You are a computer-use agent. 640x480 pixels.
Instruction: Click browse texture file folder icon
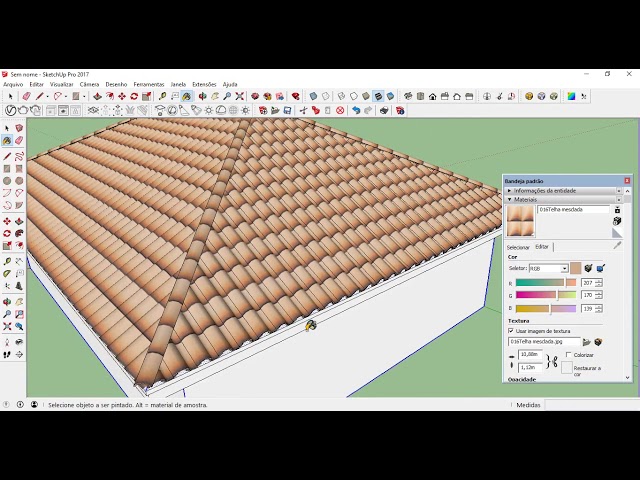[587, 342]
